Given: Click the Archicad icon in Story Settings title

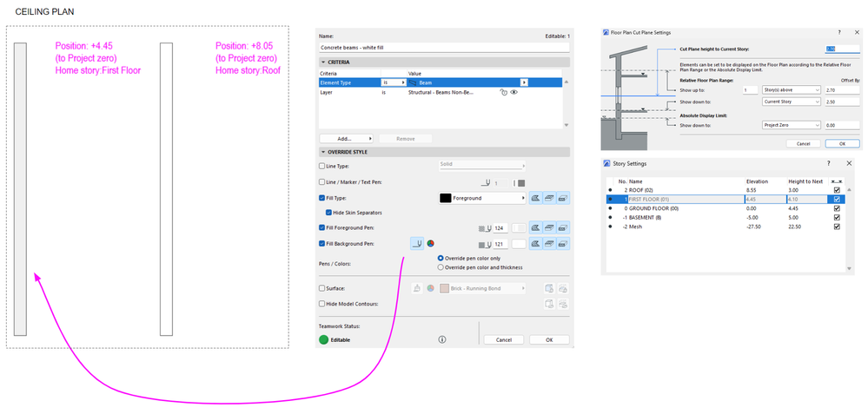Looking at the screenshot, I should click(607, 164).
